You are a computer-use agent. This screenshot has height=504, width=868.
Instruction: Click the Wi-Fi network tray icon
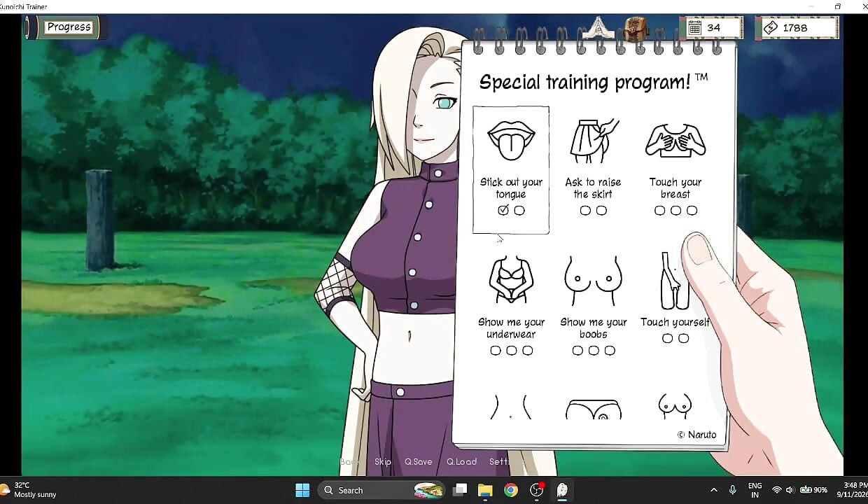[x=776, y=490]
